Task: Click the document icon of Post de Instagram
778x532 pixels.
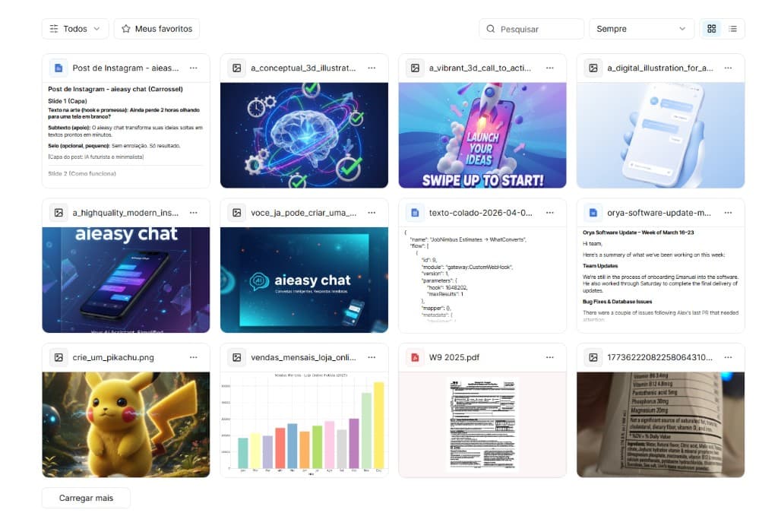Action: pyautogui.click(x=59, y=68)
